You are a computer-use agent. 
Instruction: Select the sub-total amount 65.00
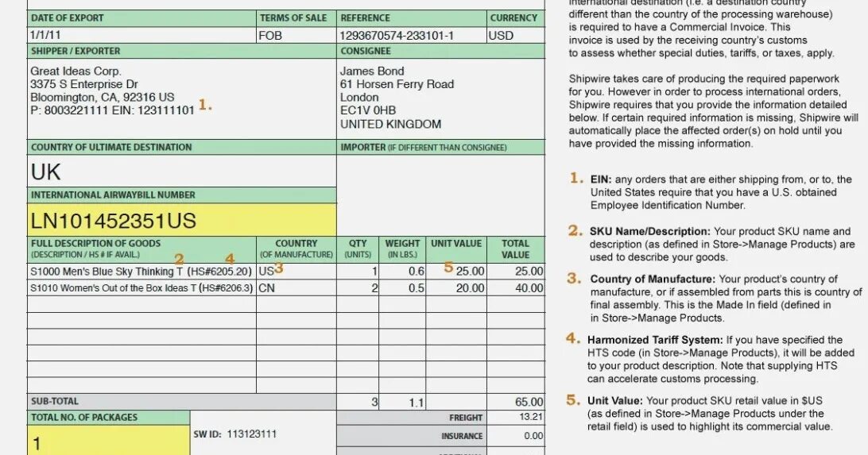coord(529,402)
